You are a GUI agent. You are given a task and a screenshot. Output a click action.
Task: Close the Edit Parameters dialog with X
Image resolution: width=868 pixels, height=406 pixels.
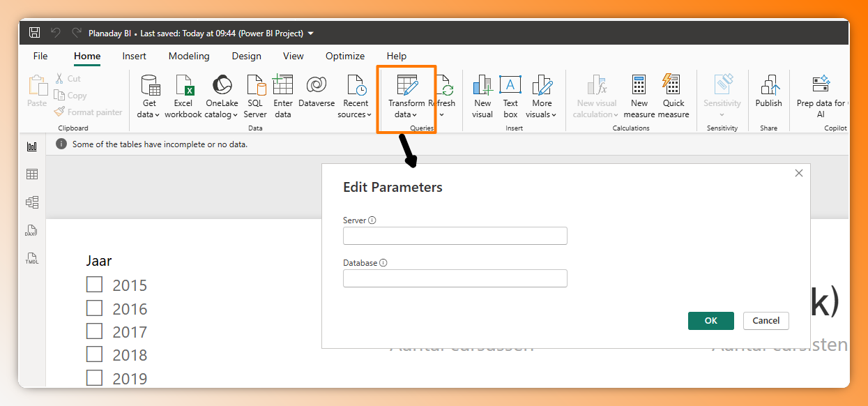(x=799, y=173)
